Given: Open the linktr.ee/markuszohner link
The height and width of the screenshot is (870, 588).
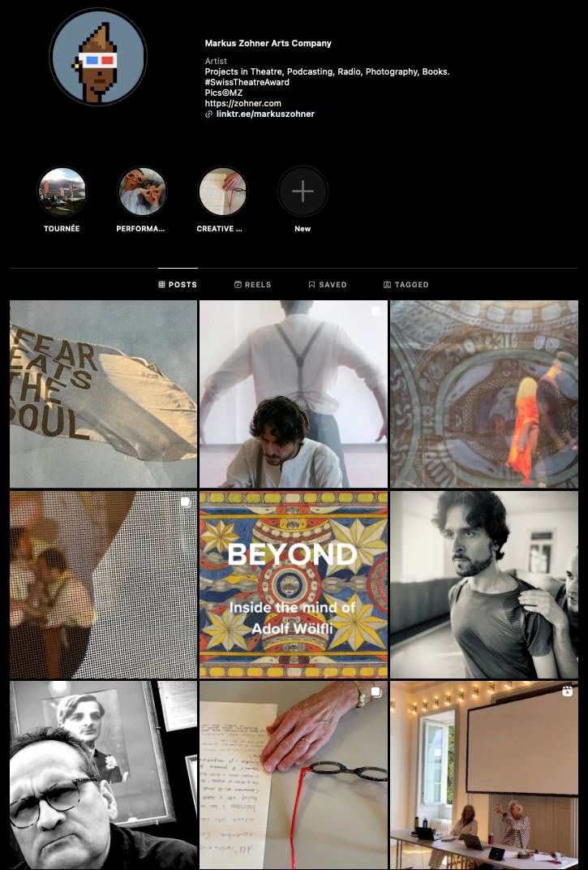Looking at the screenshot, I should pos(265,114).
